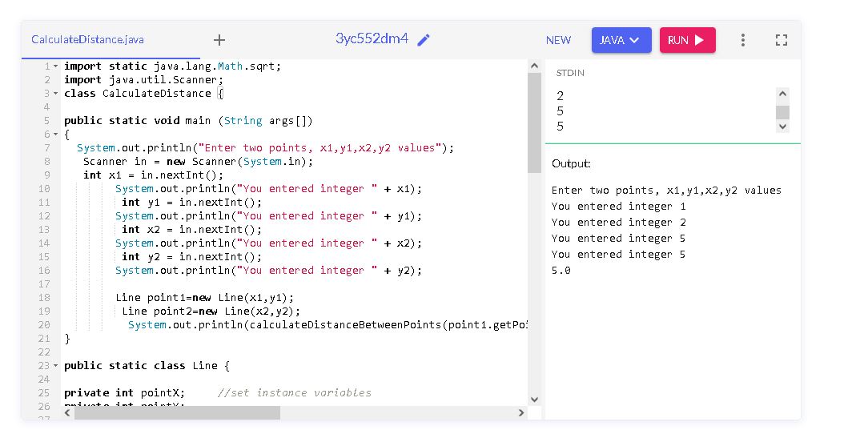
Task: Toggle fullscreen mode with expand icon
Action: coord(782,40)
